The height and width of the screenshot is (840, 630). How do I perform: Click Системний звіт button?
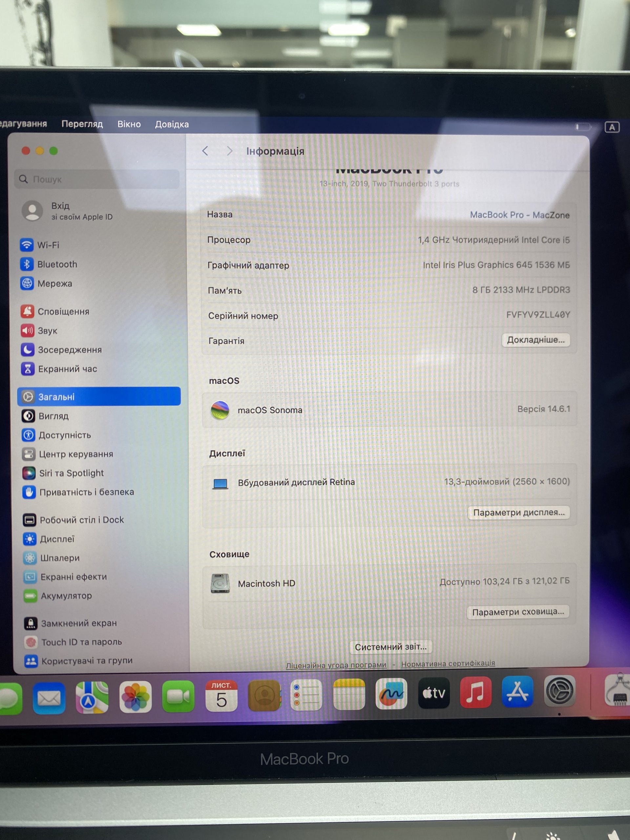(391, 647)
